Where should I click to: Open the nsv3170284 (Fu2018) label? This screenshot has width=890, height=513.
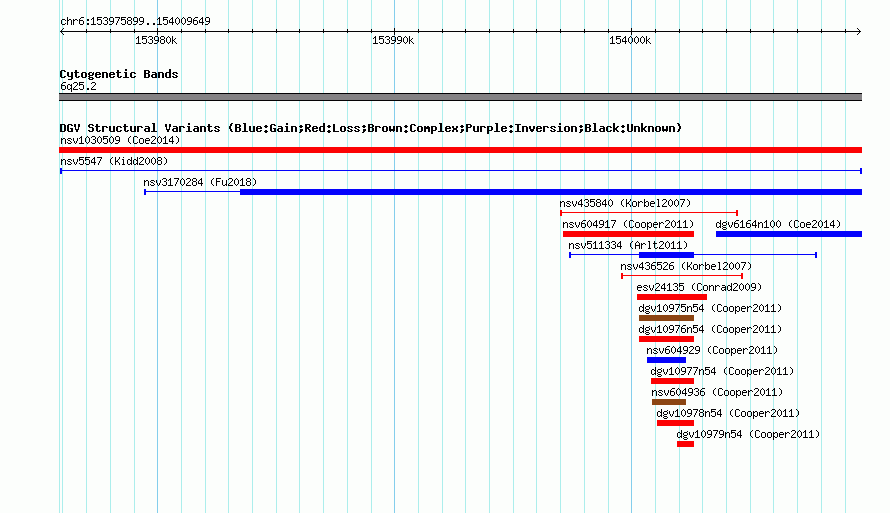tap(200, 182)
